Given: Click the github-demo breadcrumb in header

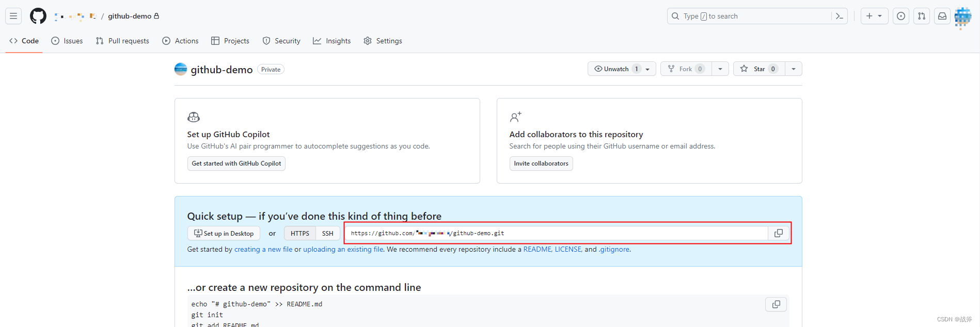Looking at the screenshot, I should coord(130,16).
